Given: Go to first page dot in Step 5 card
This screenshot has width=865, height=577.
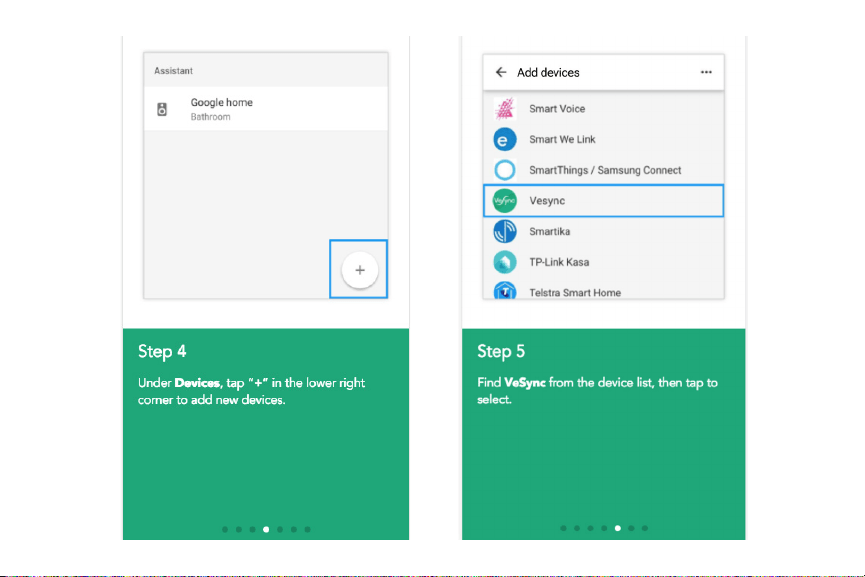Looking at the screenshot, I should [x=563, y=528].
